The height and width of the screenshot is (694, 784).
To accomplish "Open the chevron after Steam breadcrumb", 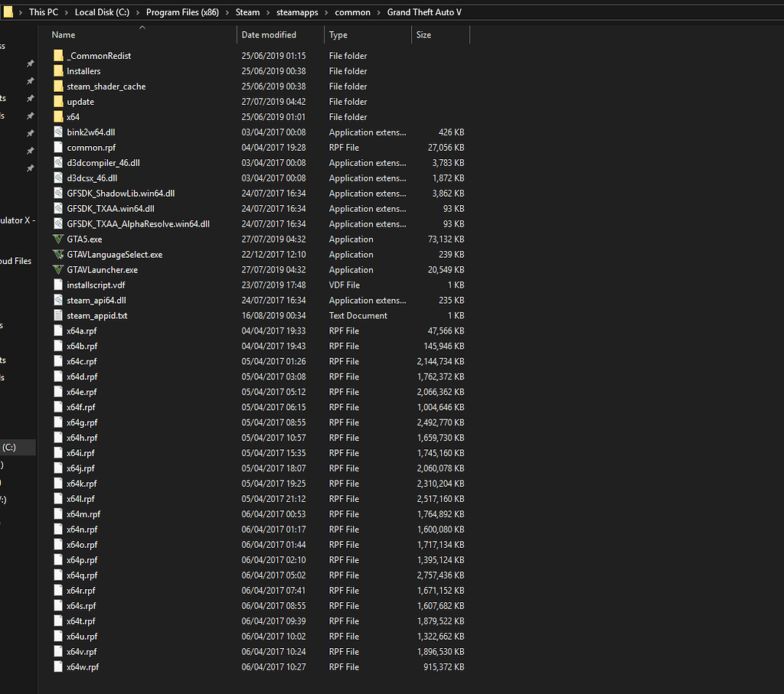I will [x=268, y=12].
